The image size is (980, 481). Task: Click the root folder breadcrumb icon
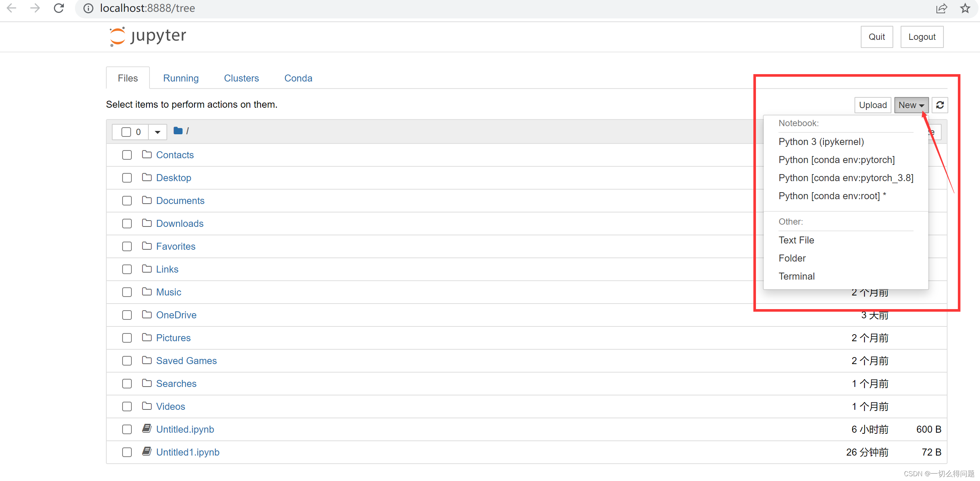click(x=178, y=131)
